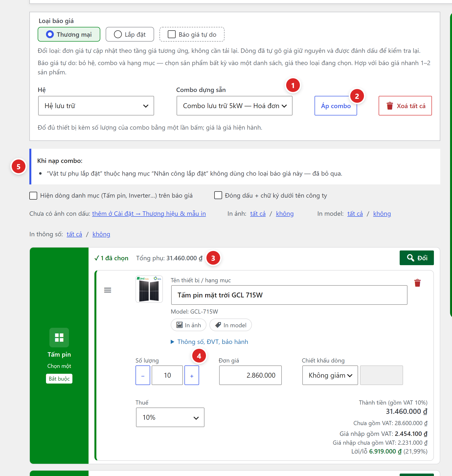Click the device name field Tấm pin mặt trời GCL 715W
452x476 pixels.
289,295
